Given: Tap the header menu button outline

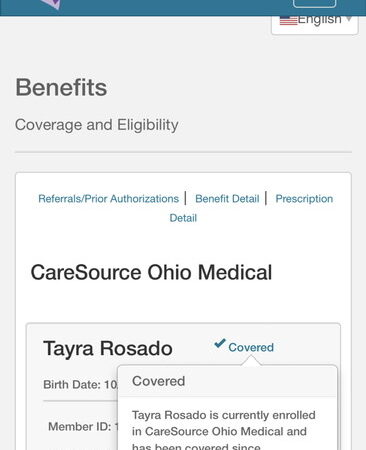Looking at the screenshot, I should click(x=314, y=3).
